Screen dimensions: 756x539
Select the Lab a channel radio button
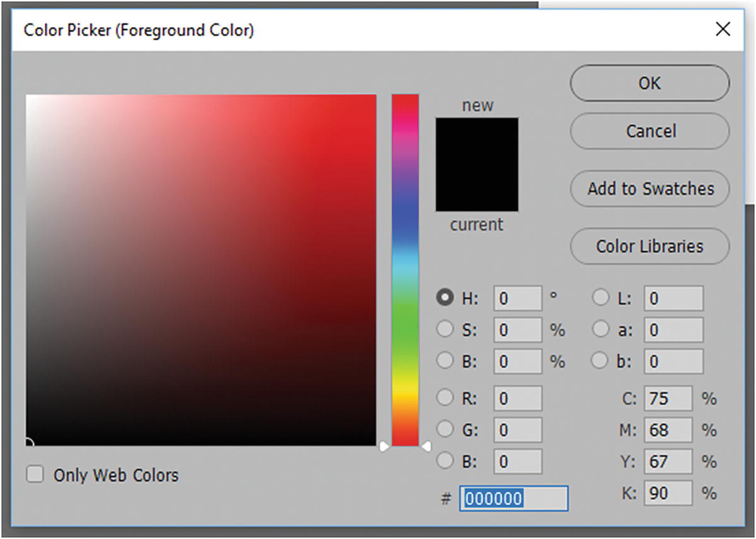click(601, 329)
